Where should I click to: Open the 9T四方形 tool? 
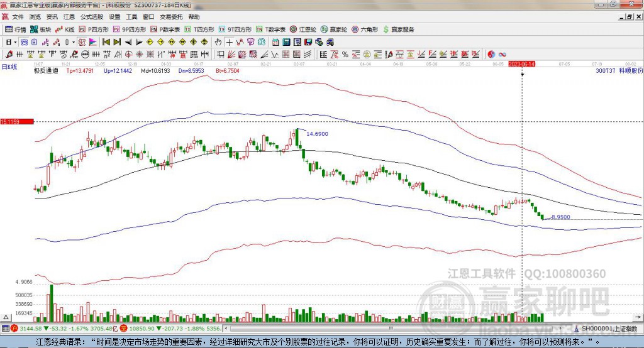235,30
